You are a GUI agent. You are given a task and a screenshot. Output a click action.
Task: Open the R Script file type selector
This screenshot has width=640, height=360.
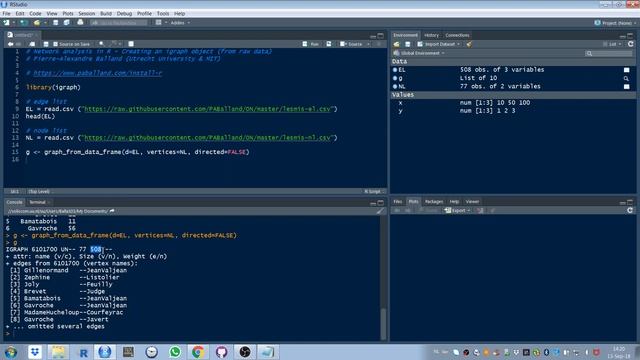[x=374, y=191]
